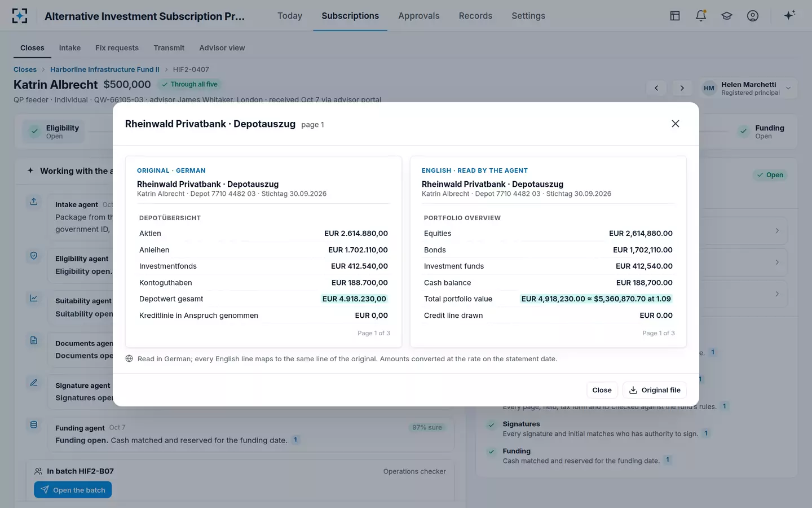This screenshot has width=812, height=508.
Task: Download the Original file
Action: tap(655, 390)
